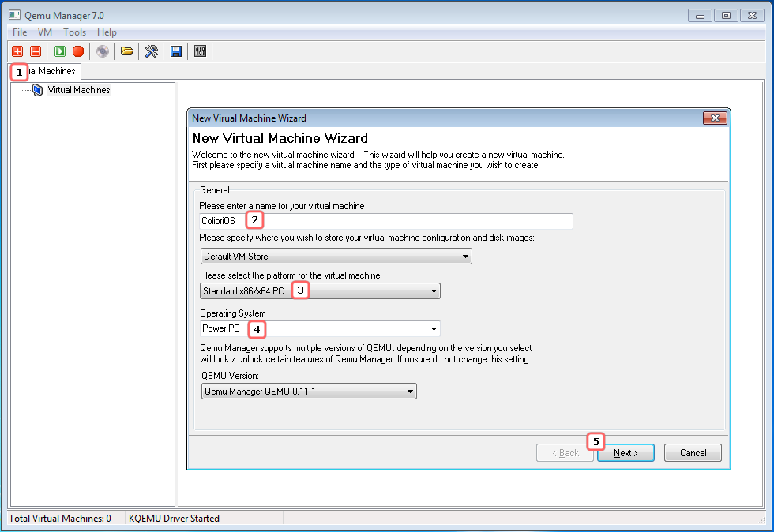Minimize the Qemu Manager window
The image size is (774, 532).
pos(700,16)
